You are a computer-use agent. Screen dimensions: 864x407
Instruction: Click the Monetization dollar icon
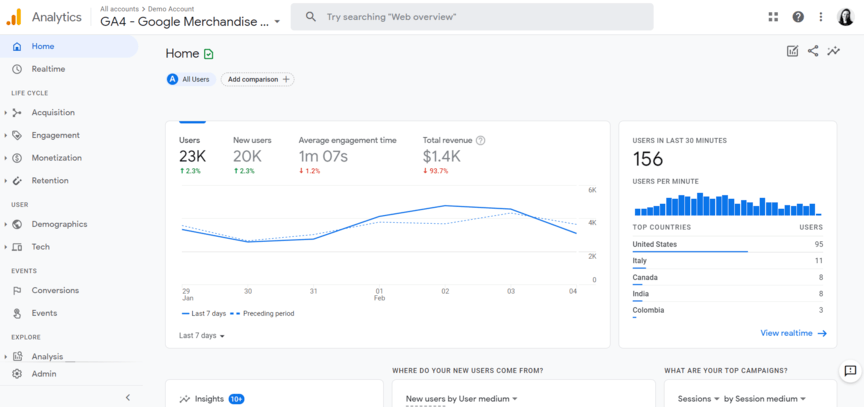(x=17, y=158)
